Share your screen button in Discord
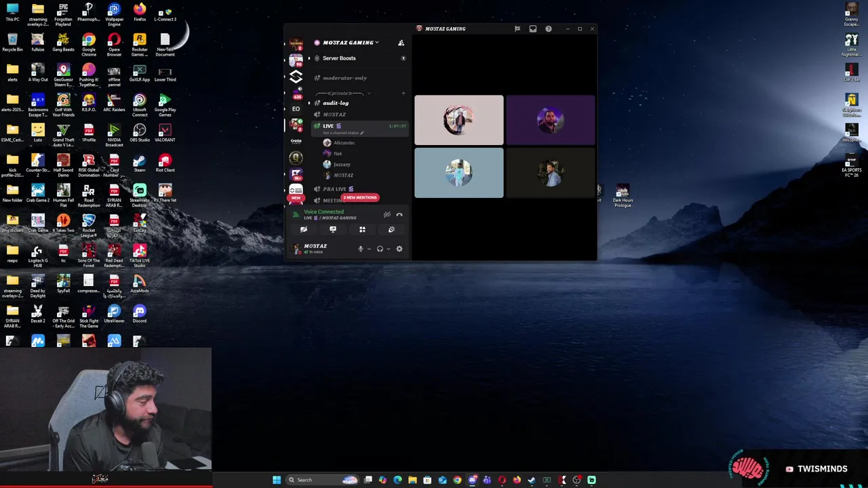Viewport: 868px width, 488px height. point(333,229)
